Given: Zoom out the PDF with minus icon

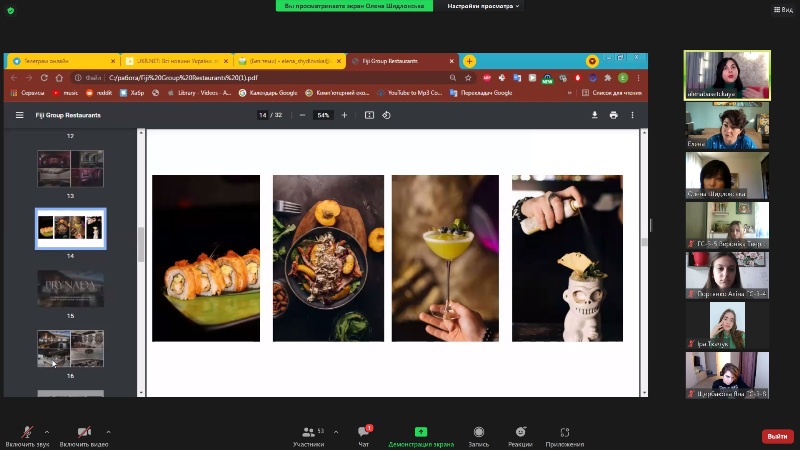Looking at the screenshot, I should [x=302, y=115].
